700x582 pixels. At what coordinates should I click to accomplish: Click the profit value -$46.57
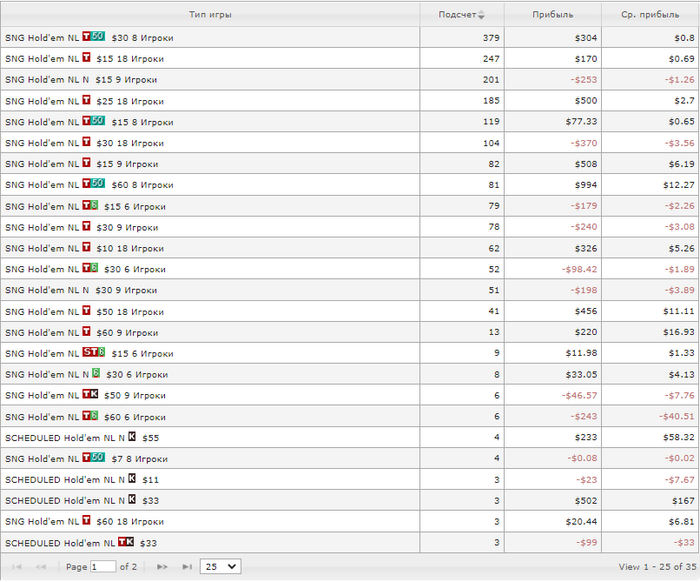click(579, 396)
